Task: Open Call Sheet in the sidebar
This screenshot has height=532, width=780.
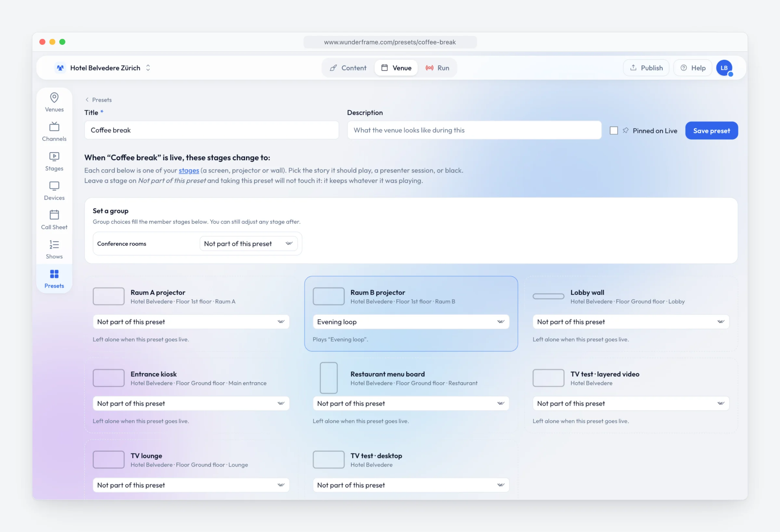Action: pyautogui.click(x=54, y=220)
